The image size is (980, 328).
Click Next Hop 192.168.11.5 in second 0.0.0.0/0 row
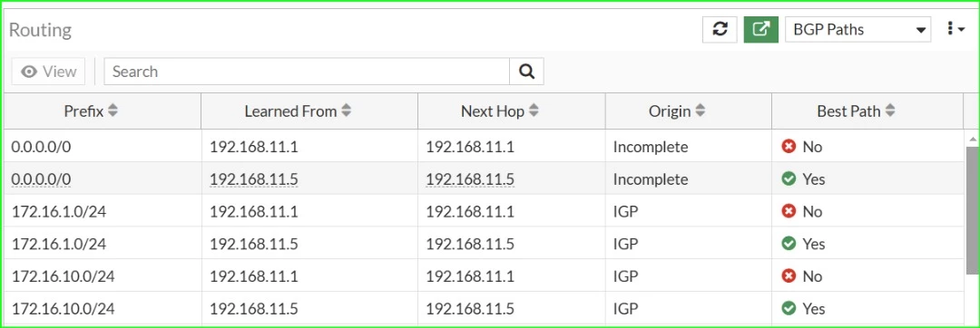coord(470,179)
